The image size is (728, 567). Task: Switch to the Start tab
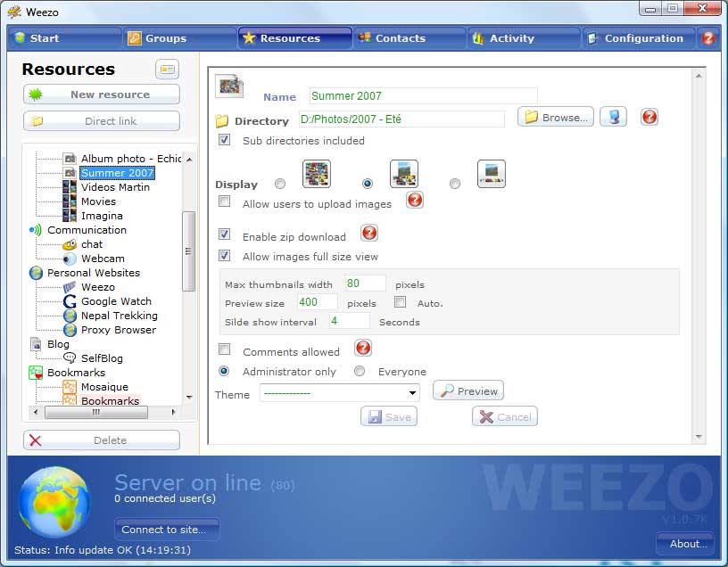click(x=65, y=38)
